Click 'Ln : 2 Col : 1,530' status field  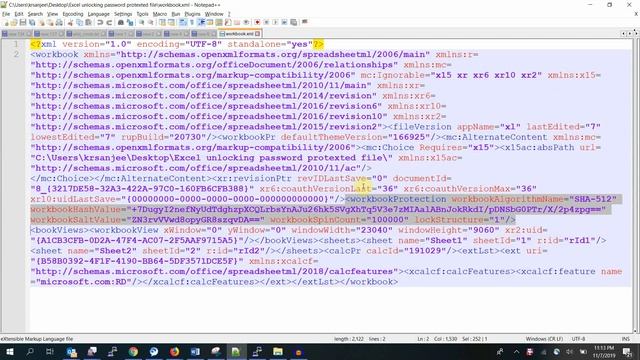click(x=437, y=339)
